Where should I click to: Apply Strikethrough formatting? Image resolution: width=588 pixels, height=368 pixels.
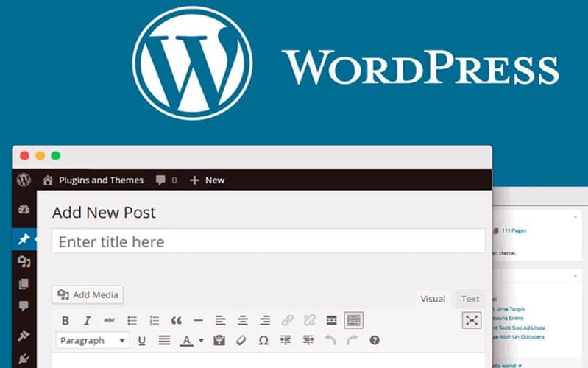(x=109, y=321)
